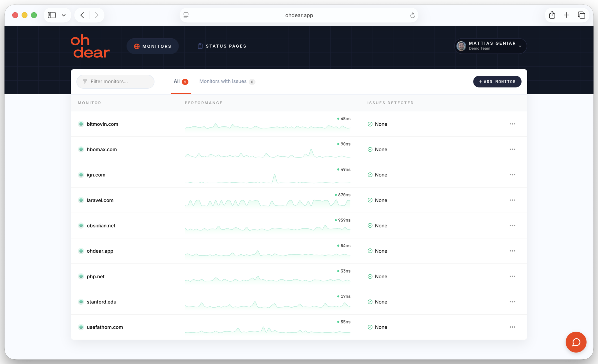Open the ign.com monitor
The image size is (598, 364).
pos(96,175)
